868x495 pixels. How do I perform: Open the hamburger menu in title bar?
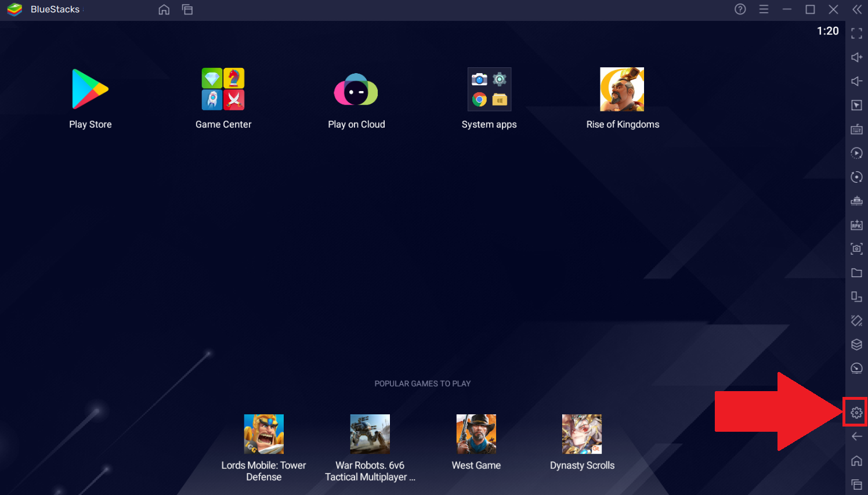[x=764, y=9]
